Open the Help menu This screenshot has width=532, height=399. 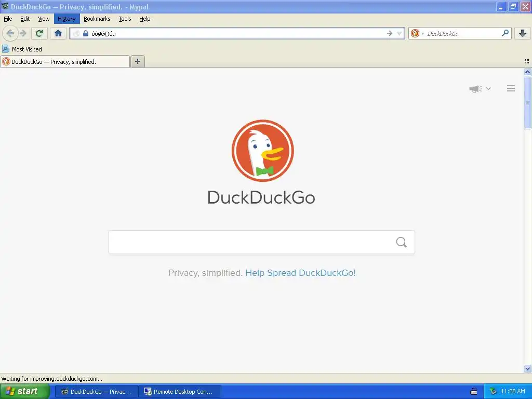(144, 19)
